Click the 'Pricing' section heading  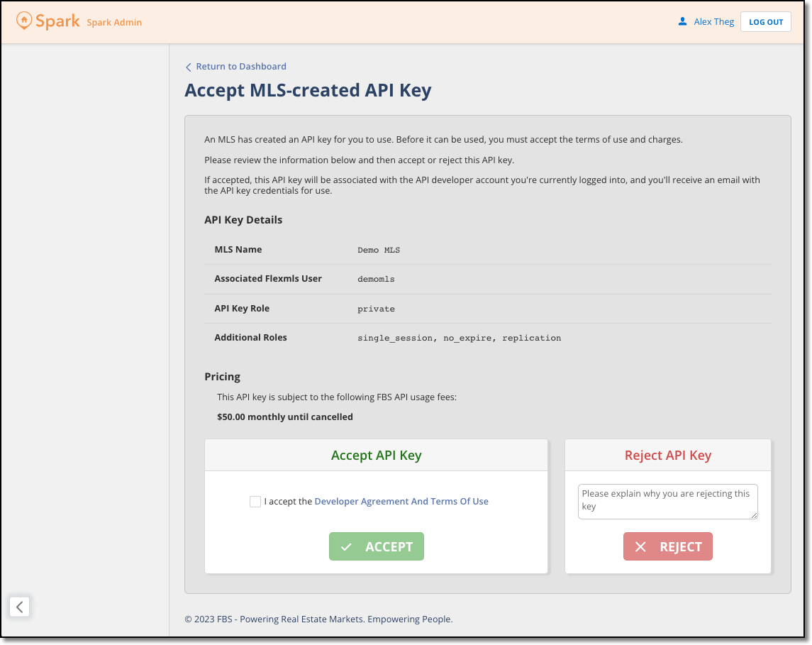tap(222, 377)
